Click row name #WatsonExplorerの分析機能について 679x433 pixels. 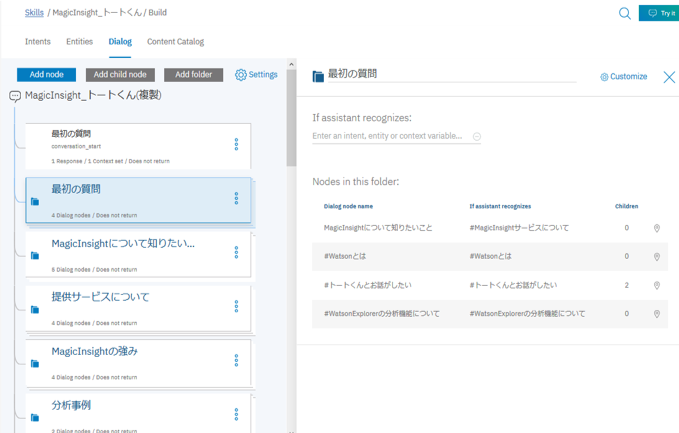coord(382,313)
